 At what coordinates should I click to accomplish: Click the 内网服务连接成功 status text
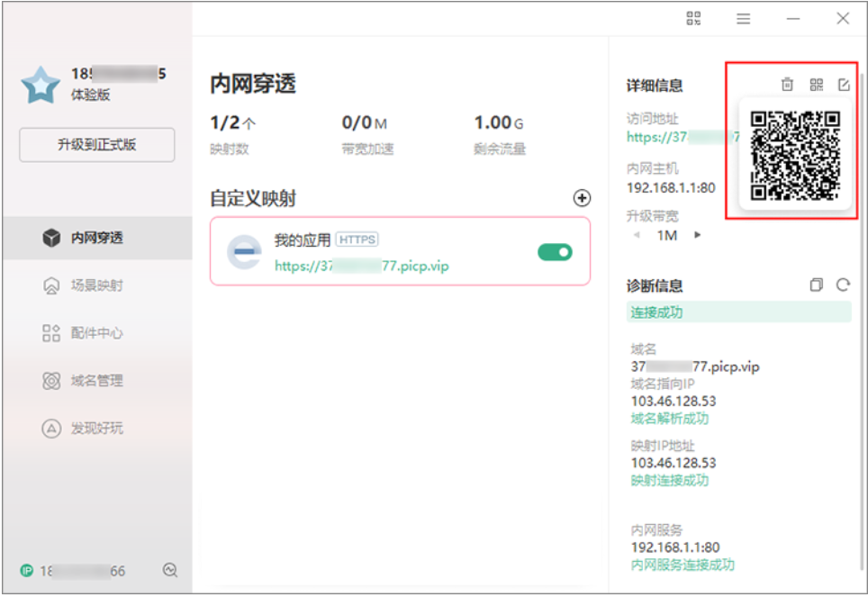point(683,565)
